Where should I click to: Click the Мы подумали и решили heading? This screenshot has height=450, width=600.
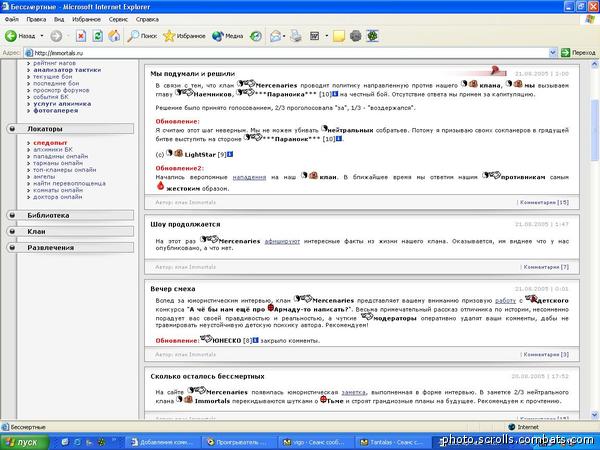coord(192,73)
